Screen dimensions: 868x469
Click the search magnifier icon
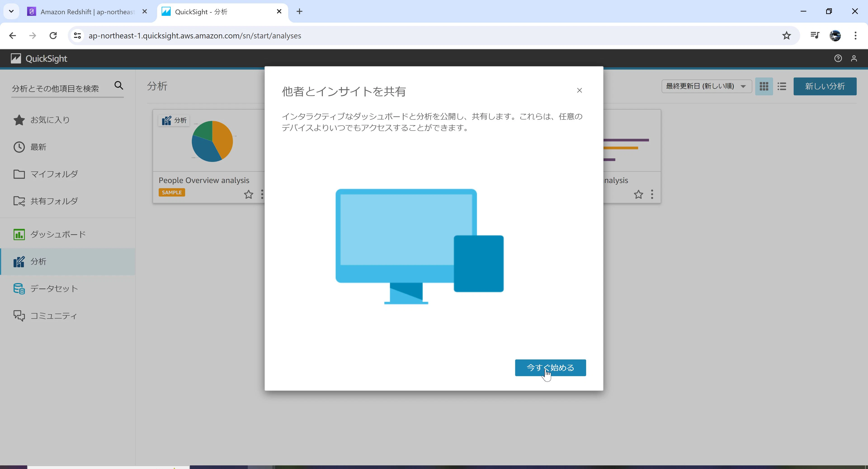pyautogui.click(x=119, y=85)
